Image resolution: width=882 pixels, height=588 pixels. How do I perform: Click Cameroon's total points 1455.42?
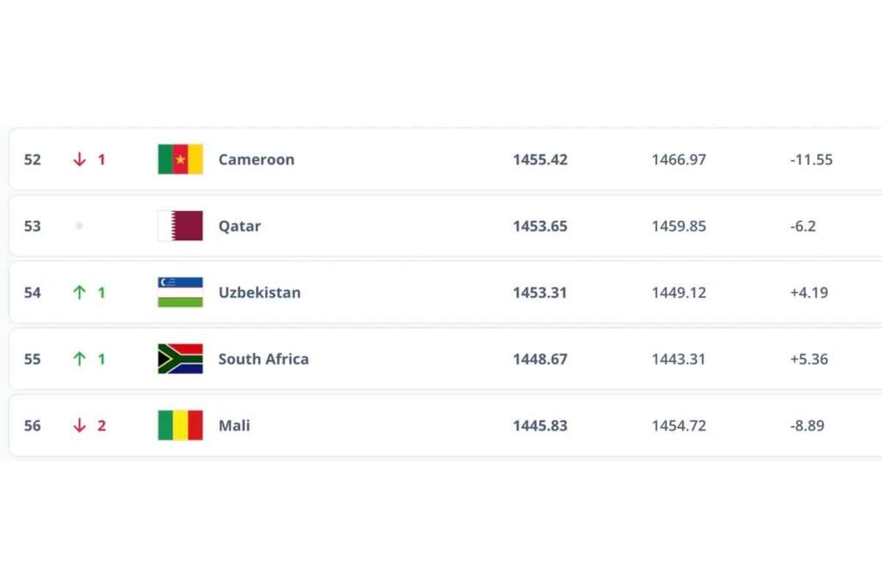(540, 159)
